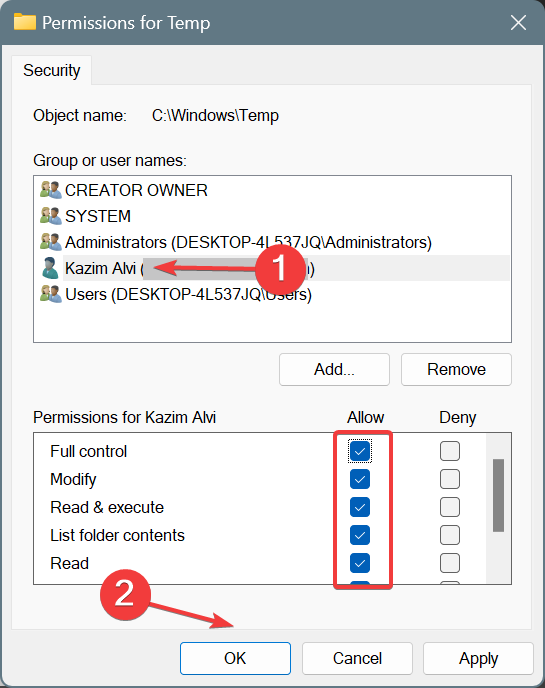Viewport: 545px width, 688px height.
Task: Check Deny for List folder contents
Action: pyautogui.click(x=450, y=535)
